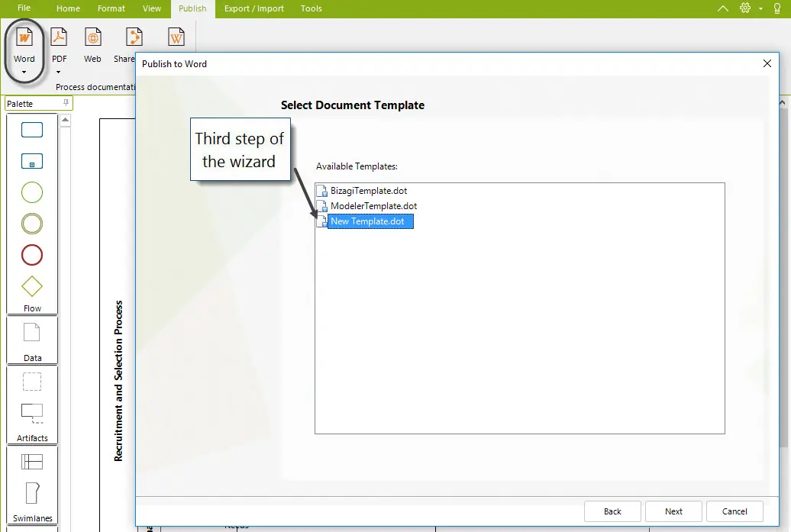Click the Swimlanes palette section label
The image size is (791, 532).
point(32,518)
